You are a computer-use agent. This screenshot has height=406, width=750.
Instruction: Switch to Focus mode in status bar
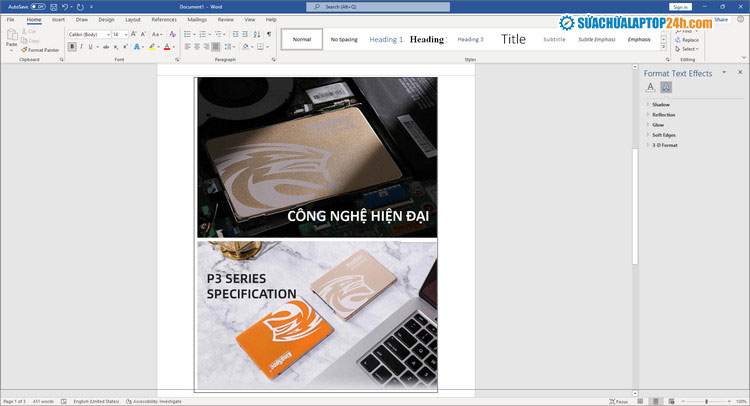(x=618, y=402)
